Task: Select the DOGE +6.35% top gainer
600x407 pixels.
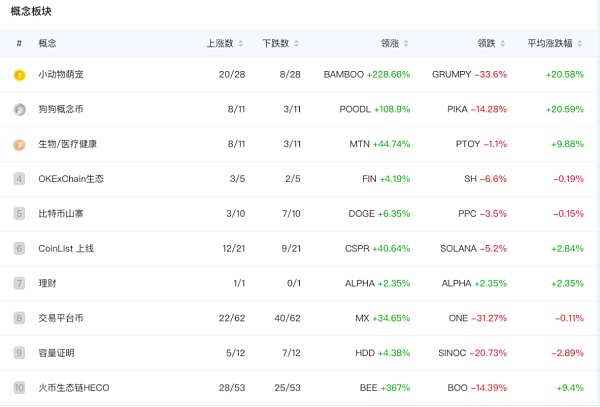Action: click(383, 214)
